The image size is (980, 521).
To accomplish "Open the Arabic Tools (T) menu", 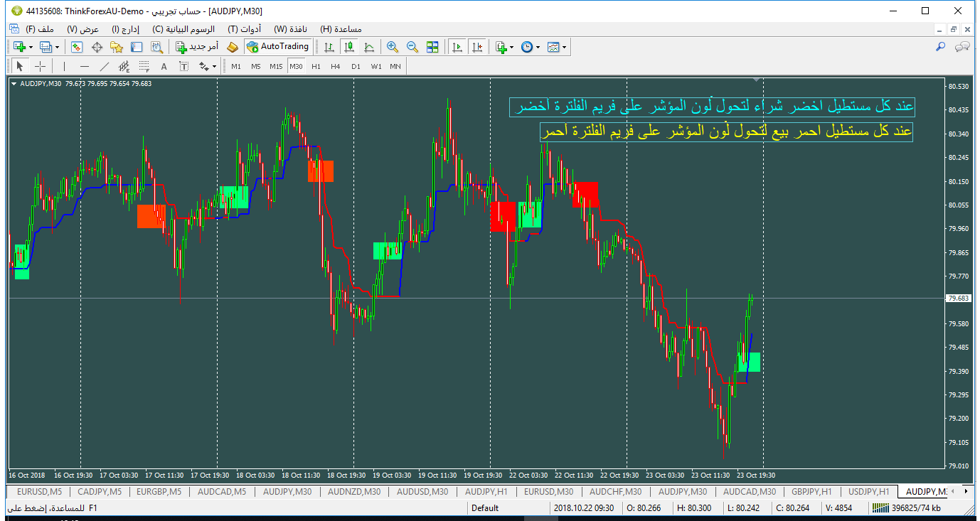I will tap(244, 29).
